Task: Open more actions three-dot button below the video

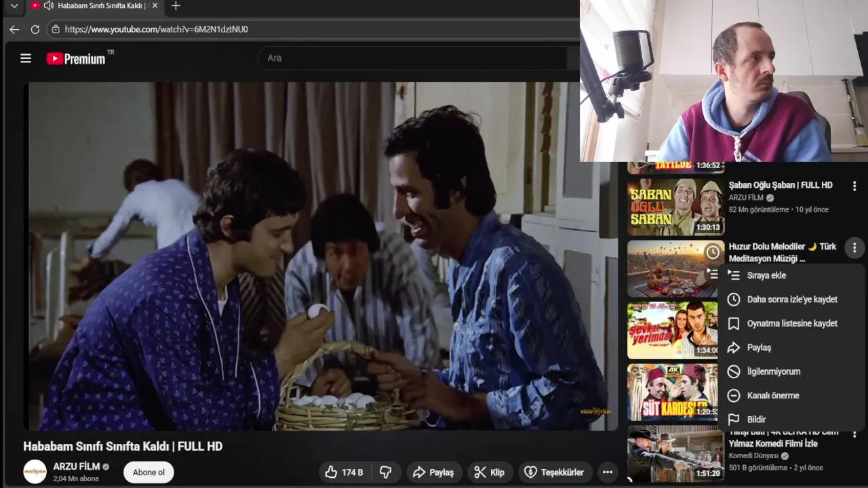Action: click(x=608, y=472)
